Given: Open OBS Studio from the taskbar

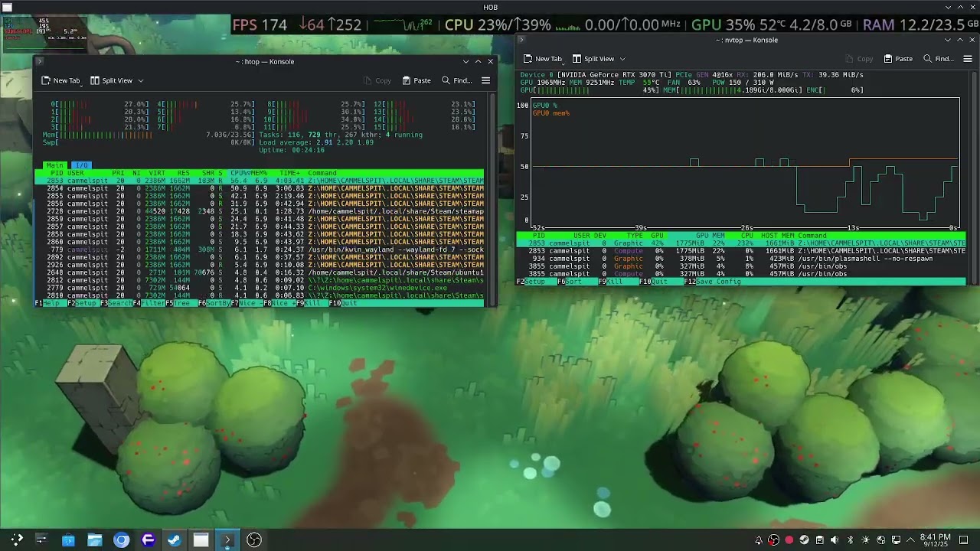Looking at the screenshot, I should [254, 540].
